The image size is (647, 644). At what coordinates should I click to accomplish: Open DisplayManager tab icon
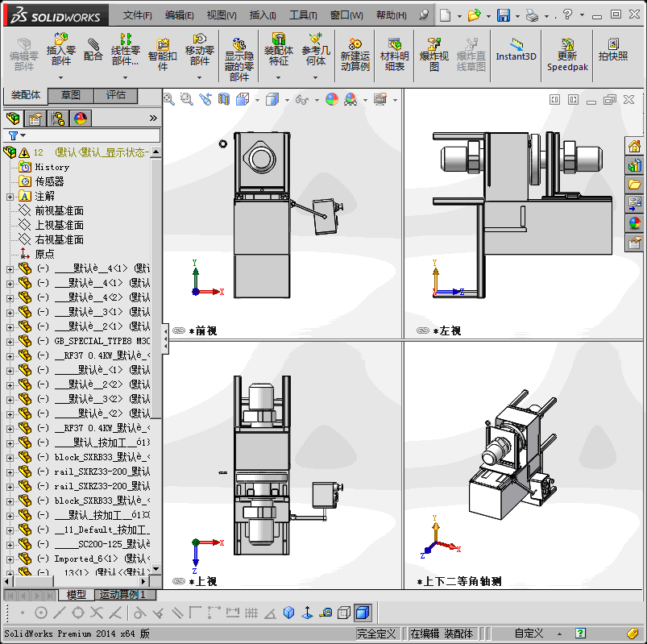pos(81,118)
